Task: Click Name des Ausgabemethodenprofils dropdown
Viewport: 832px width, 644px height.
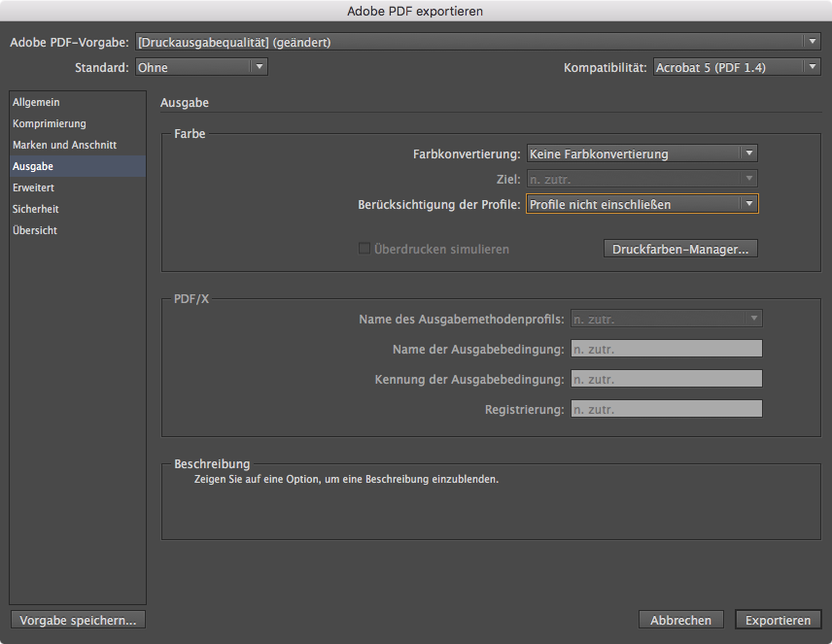Action: (667, 319)
